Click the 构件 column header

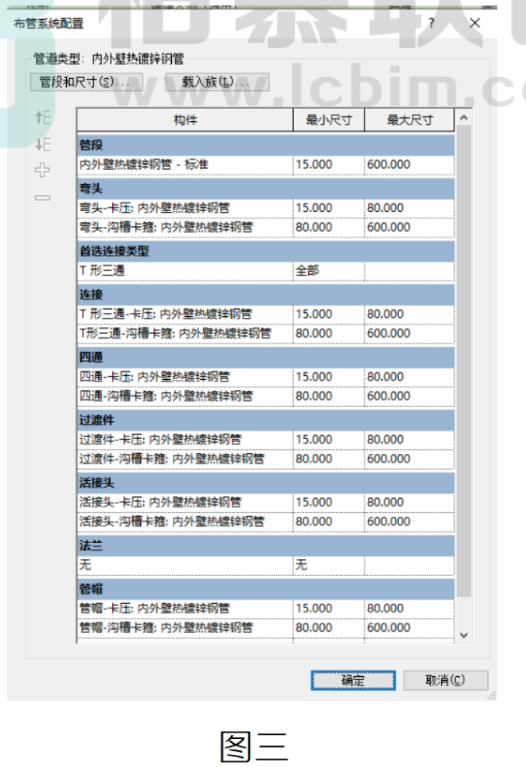tap(185, 120)
